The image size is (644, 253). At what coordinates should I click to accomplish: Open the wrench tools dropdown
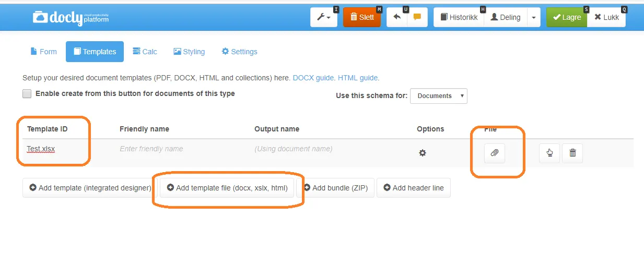(323, 17)
